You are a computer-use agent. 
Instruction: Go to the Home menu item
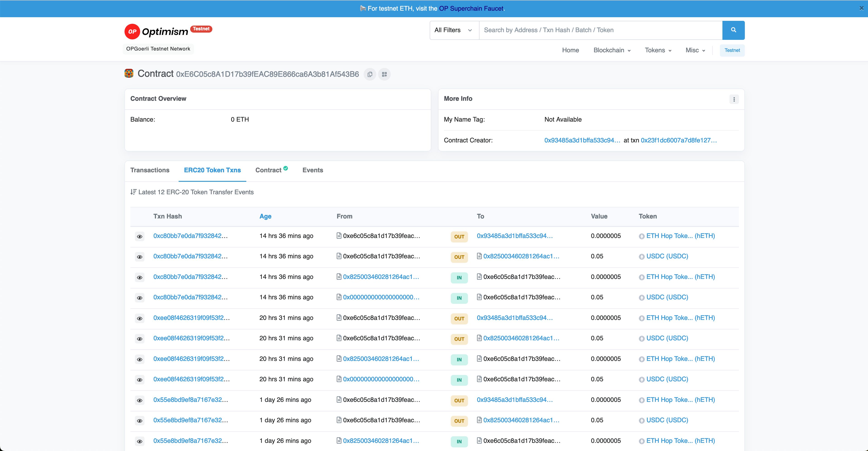pos(570,50)
